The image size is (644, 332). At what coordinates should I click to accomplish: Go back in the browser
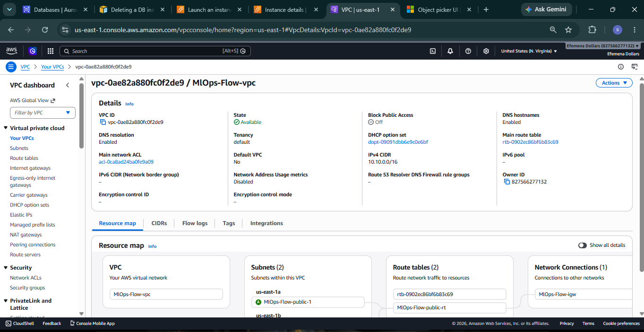(x=11, y=30)
